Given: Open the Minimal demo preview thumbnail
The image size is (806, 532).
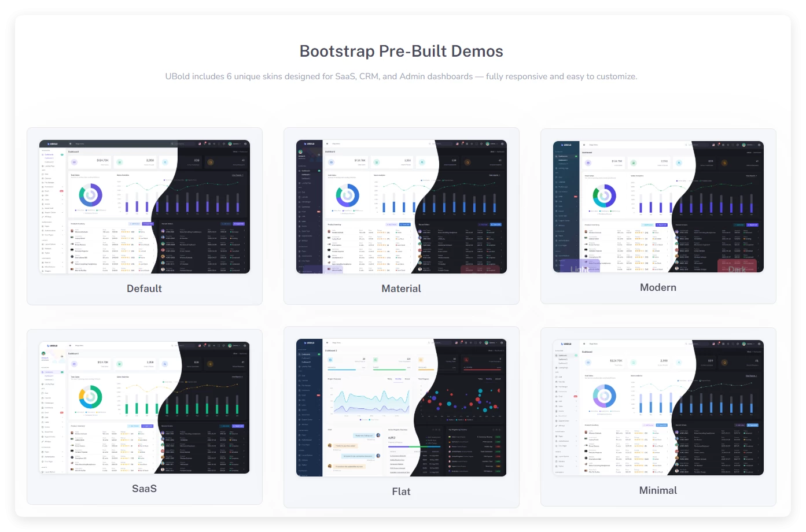Looking at the screenshot, I should [x=658, y=407].
